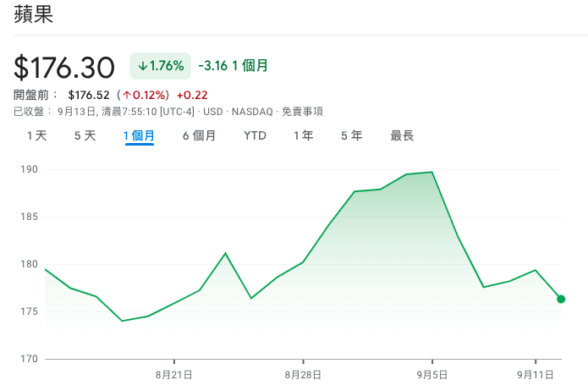
Task: Click the green end-point dot on chart
Action: pos(561,299)
